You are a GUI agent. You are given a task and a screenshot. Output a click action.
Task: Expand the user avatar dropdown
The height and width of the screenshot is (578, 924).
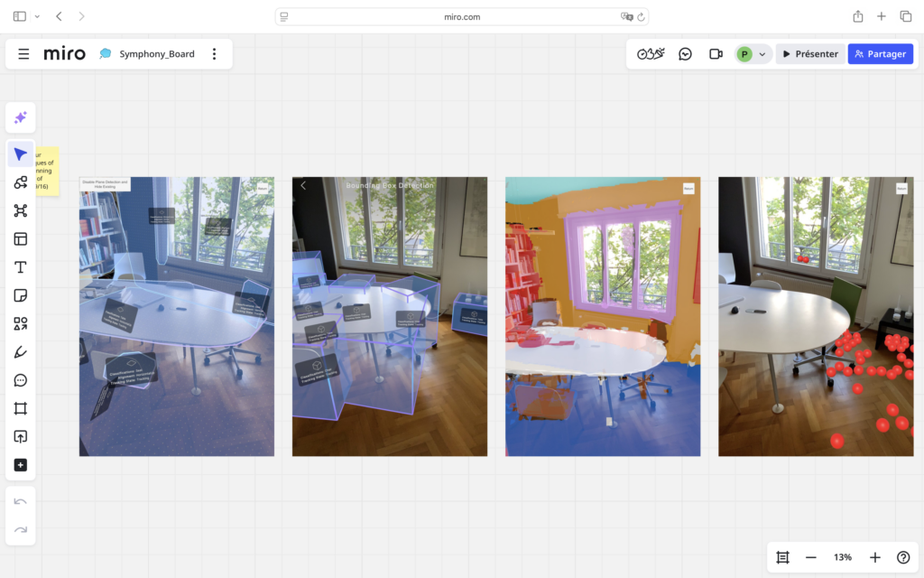pos(753,54)
